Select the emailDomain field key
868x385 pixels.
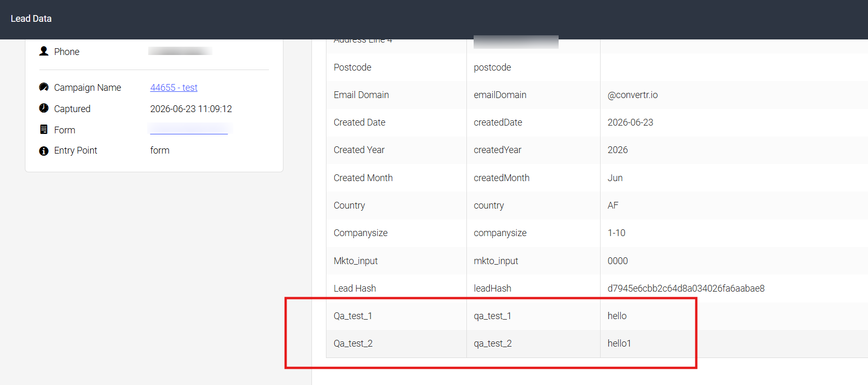[x=500, y=95]
